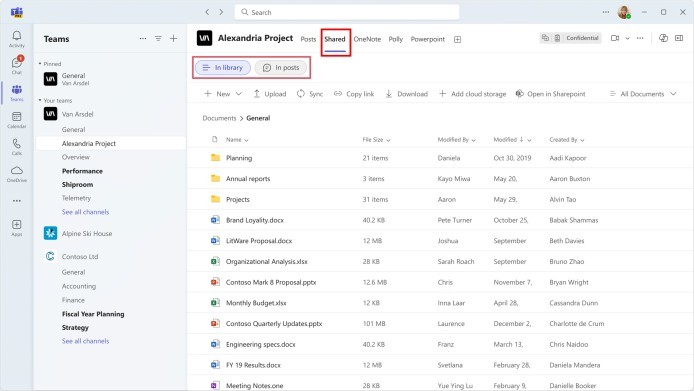Open OneDrive in the left rail

click(17, 174)
